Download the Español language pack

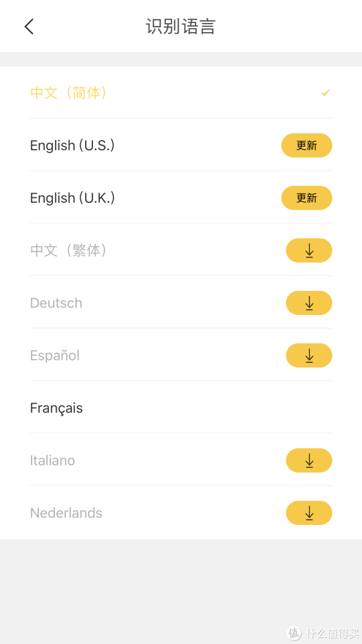[x=309, y=355]
